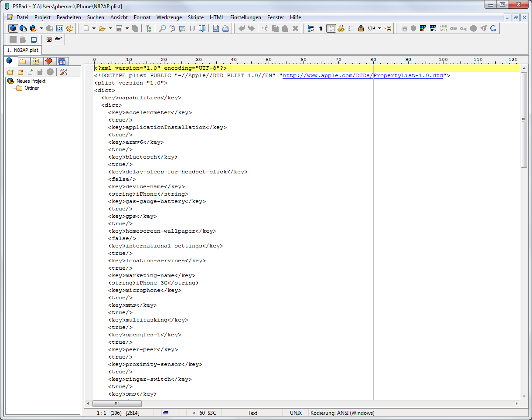Open project settings wrench icon
This screenshot has width=532, height=420.
point(64,72)
